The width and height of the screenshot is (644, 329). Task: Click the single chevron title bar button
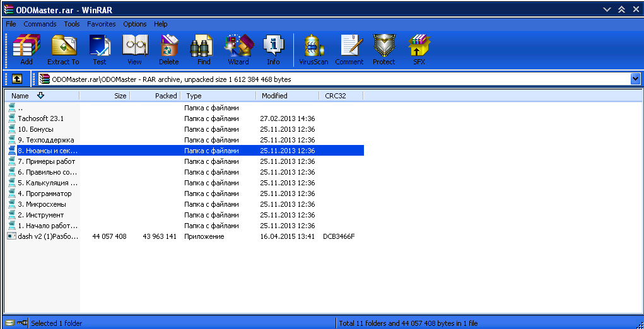tap(607, 10)
